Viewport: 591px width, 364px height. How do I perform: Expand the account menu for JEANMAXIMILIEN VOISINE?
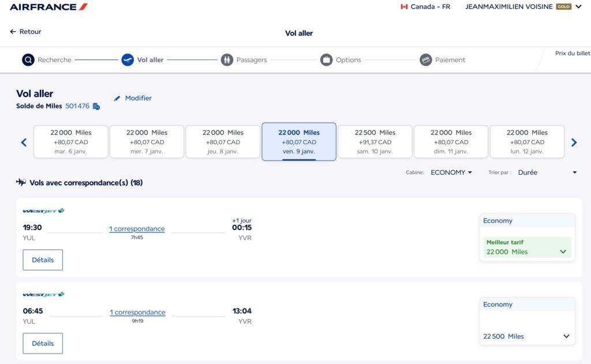click(x=578, y=7)
